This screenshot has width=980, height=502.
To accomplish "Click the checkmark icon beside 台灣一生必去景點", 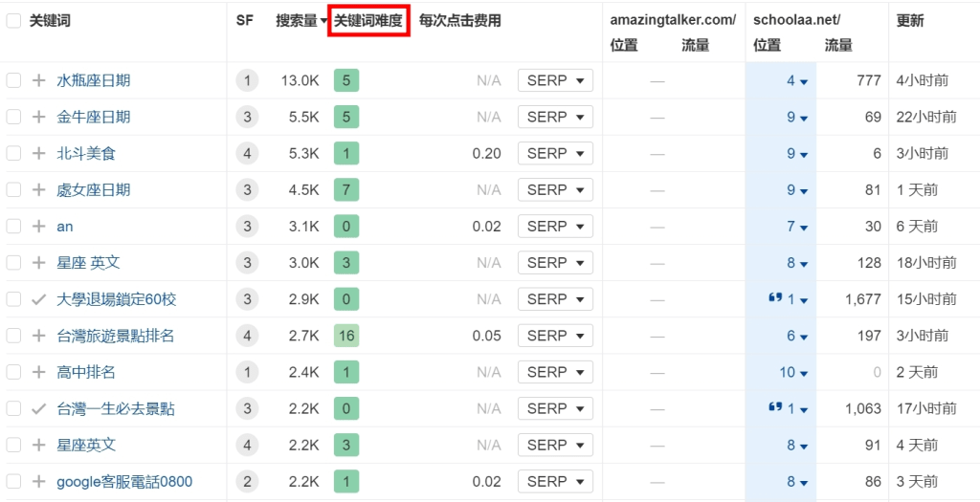I will click(38, 409).
